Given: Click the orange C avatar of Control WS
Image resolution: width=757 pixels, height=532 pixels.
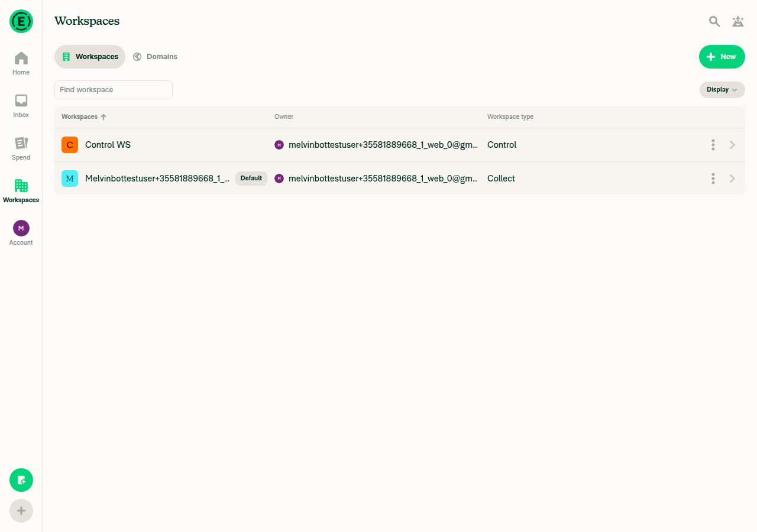Looking at the screenshot, I should pyautogui.click(x=70, y=145).
